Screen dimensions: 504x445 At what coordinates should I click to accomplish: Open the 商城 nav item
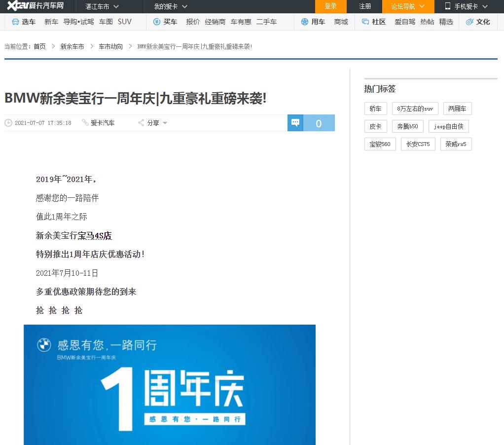click(x=341, y=22)
